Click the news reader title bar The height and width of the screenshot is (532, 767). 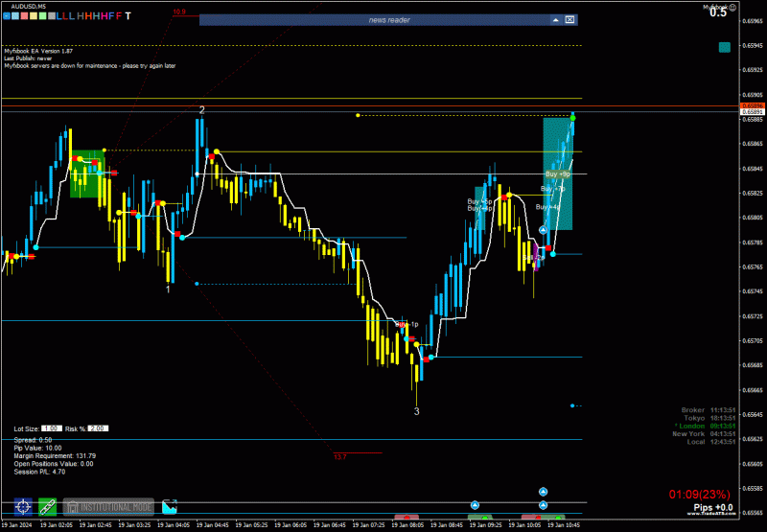point(388,20)
